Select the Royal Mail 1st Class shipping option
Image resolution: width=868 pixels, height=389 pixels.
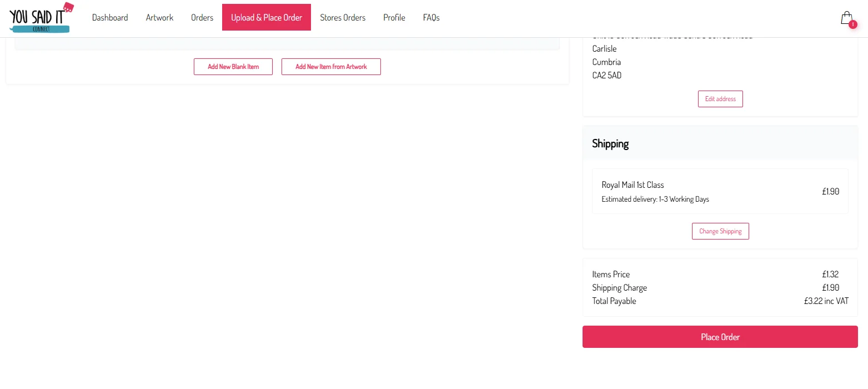[x=720, y=191]
